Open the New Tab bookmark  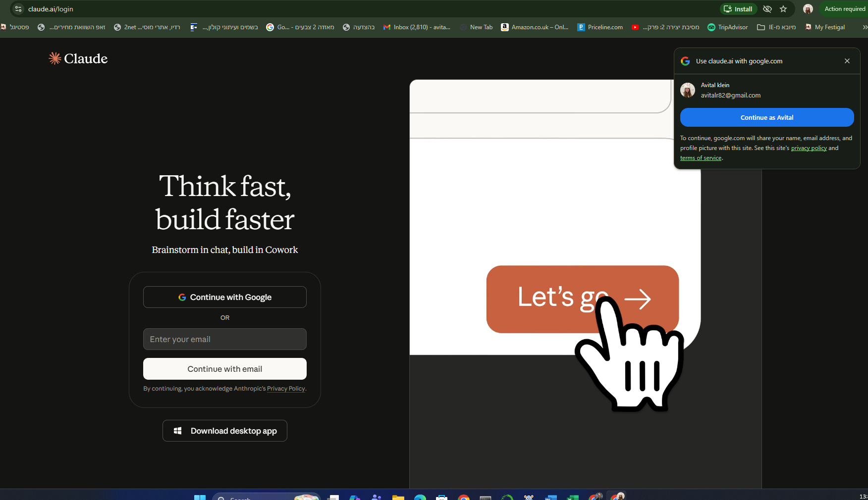(476, 27)
